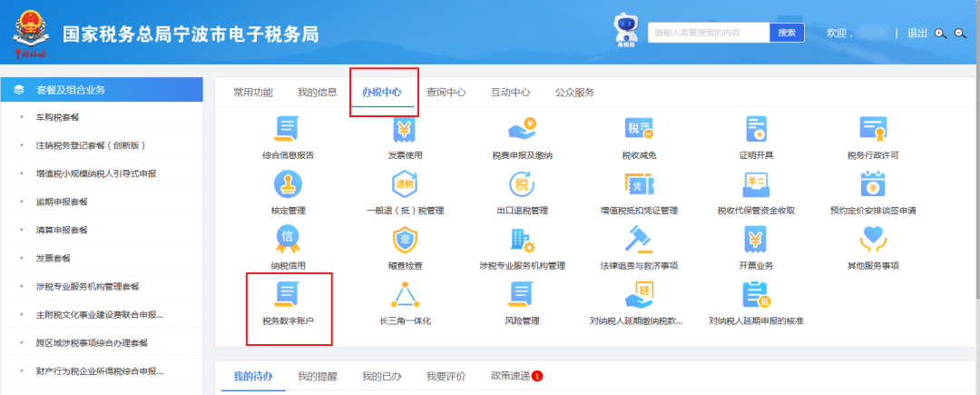Open 税务行政许可 icon
980x395 pixels.
click(x=873, y=129)
